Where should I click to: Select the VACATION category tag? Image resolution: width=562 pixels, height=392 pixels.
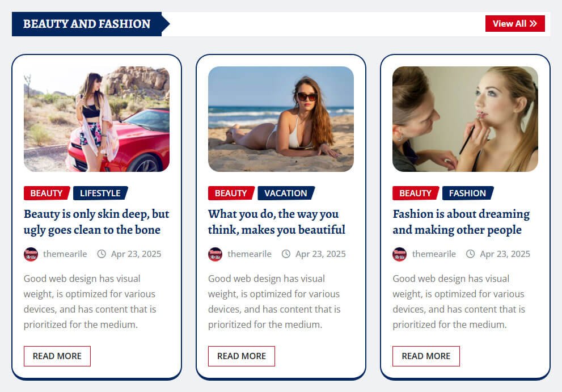tap(286, 193)
